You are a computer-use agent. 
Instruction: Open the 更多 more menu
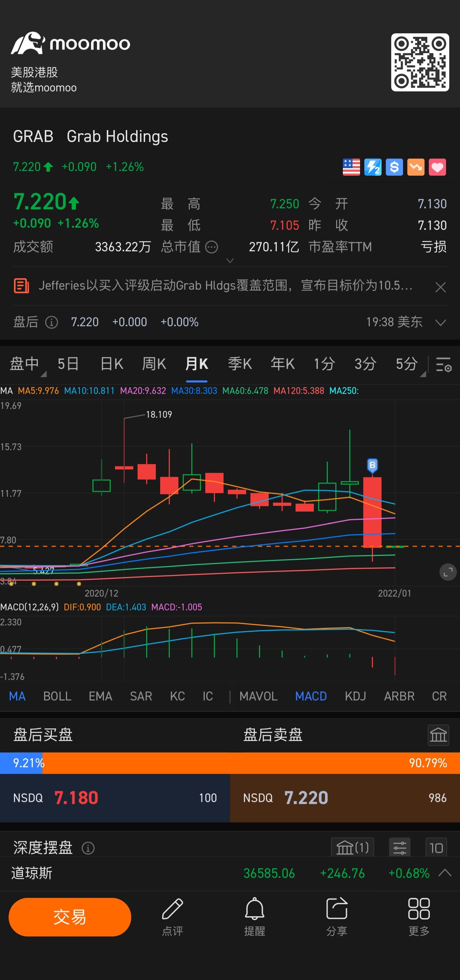click(x=418, y=917)
